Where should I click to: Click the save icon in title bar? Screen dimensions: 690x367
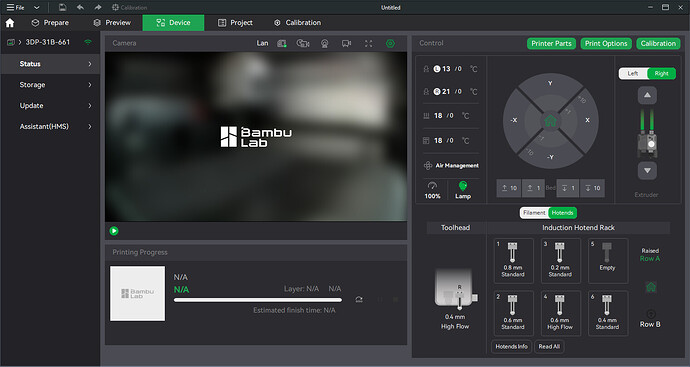click(x=62, y=7)
